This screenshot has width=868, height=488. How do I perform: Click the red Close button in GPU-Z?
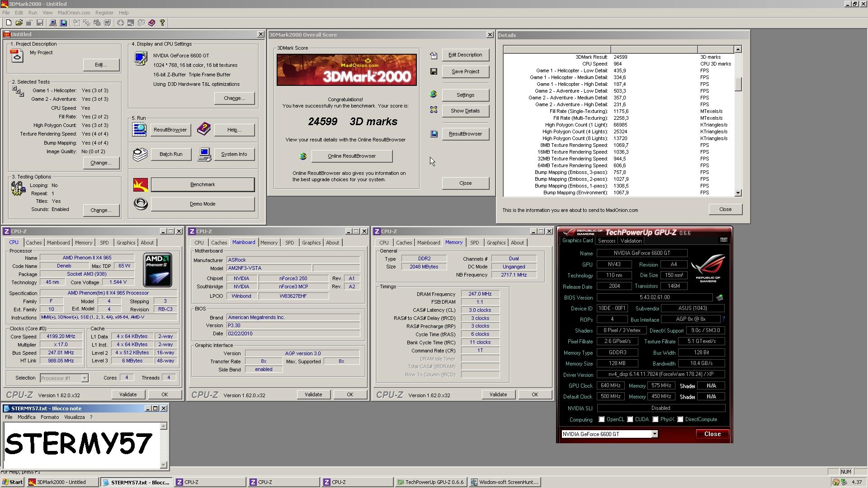(x=712, y=434)
